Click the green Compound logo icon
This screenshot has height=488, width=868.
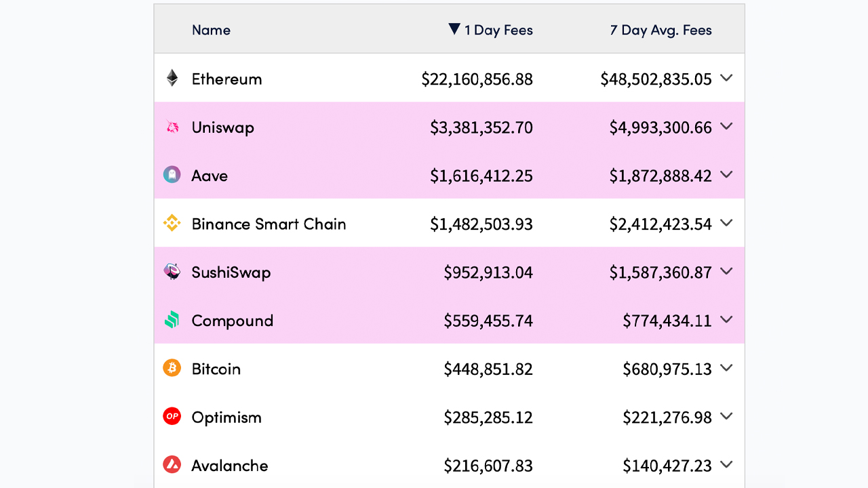[172, 320]
